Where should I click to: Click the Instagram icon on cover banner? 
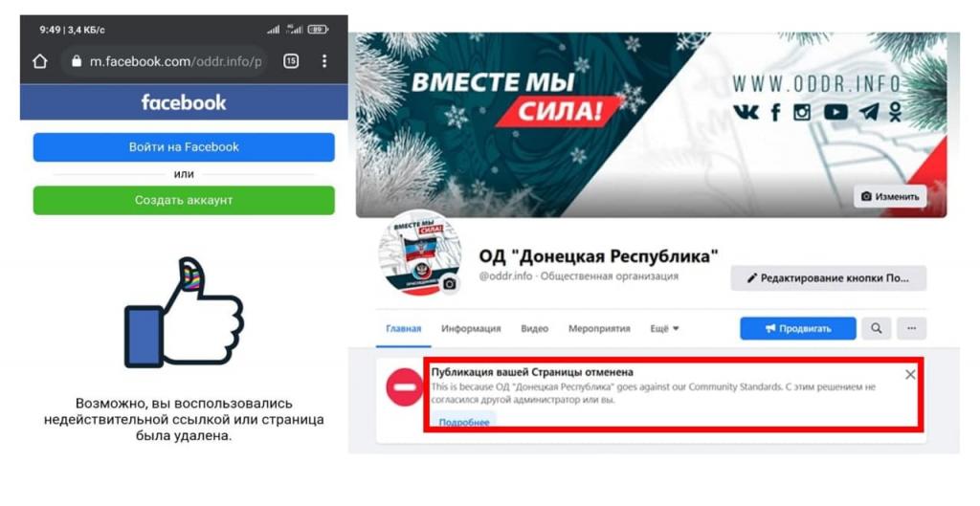pos(802,113)
